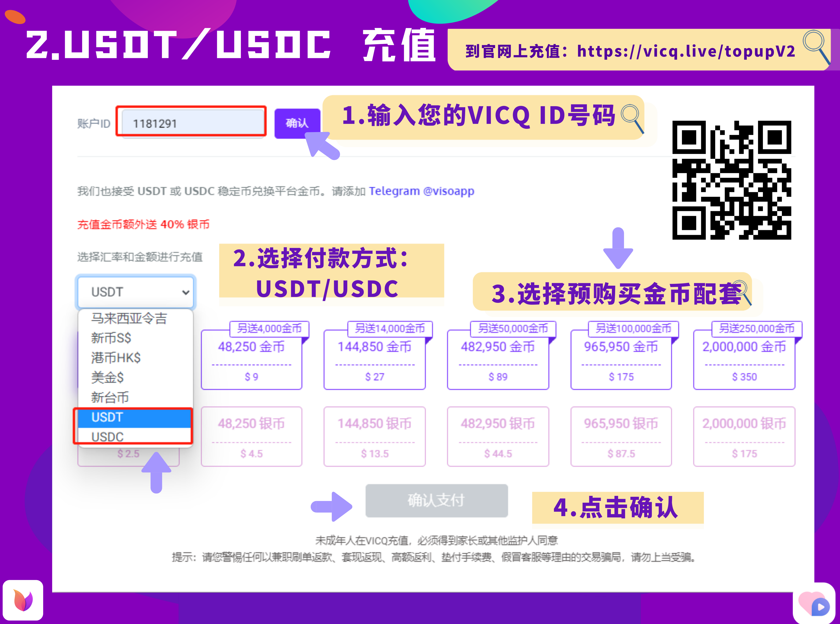This screenshot has width=840, height=624.
Task: Click the 另送100,000金币 bonus tag
Action: click(634, 329)
